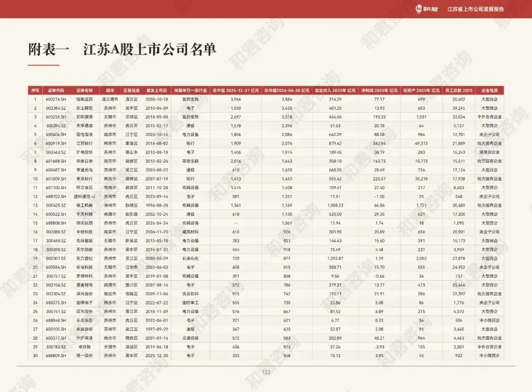Image resolution: width=532 pixels, height=392 pixels.
Task: Click the '首发上市日' column header
Action: tap(157, 91)
